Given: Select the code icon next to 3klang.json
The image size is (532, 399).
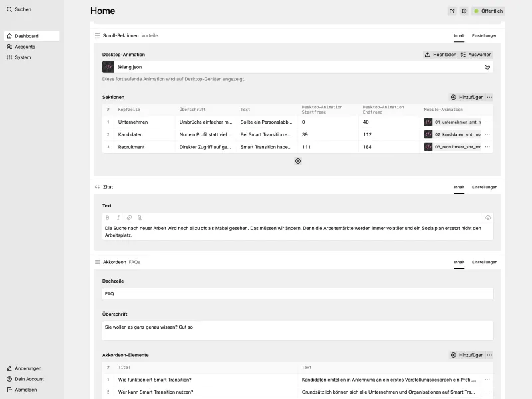Looking at the screenshot, I should pyautogui.click(x=108, y=66).
